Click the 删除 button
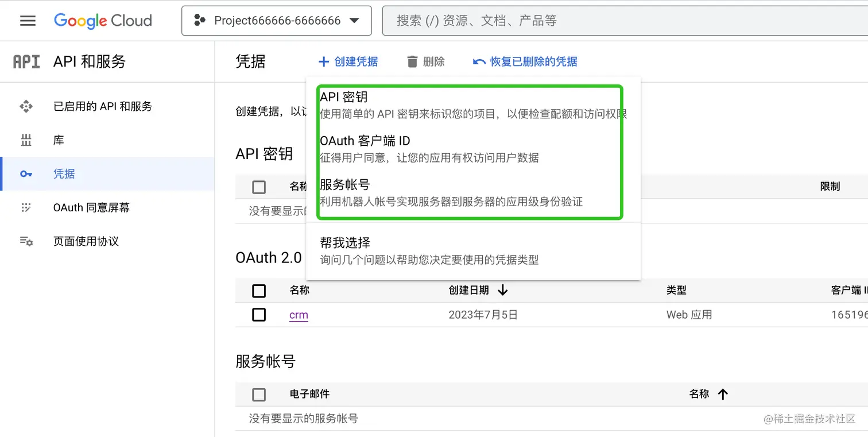The width and height of the screenshot is (868, 437). (426, 61)
